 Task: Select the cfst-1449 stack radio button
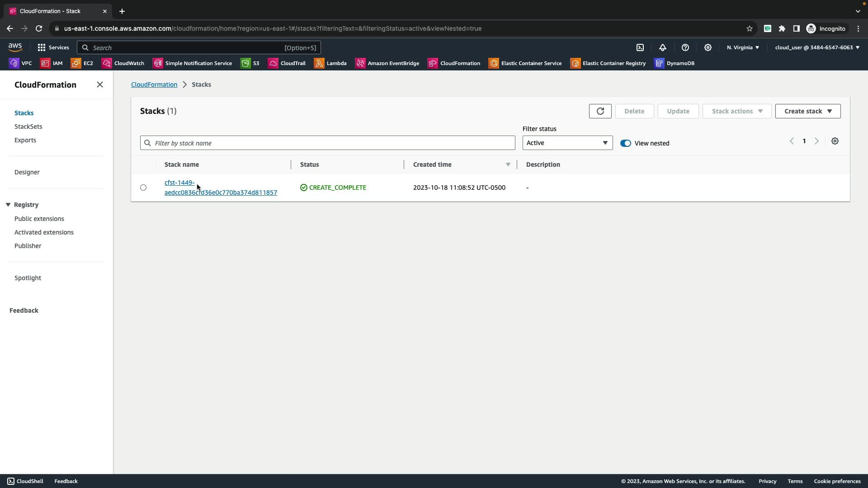pyautogui.click(x=143, y=188)
